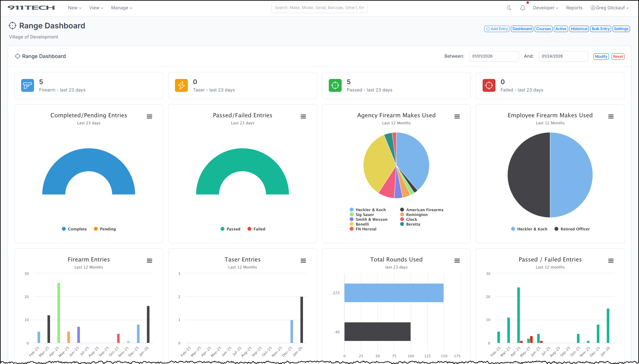
Task: Toggle Pending series in chart legend
Action: coord(105,229)
